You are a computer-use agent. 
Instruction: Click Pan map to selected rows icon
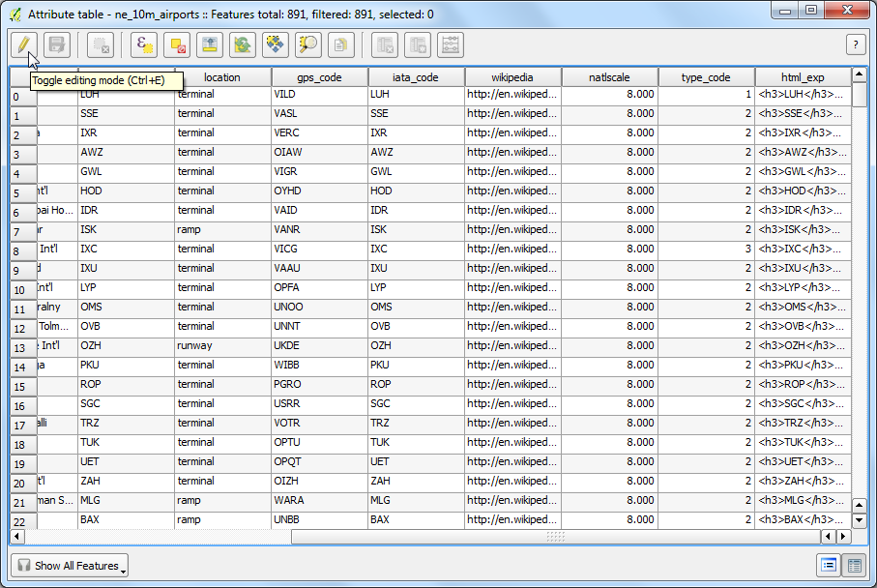[276, 44]
